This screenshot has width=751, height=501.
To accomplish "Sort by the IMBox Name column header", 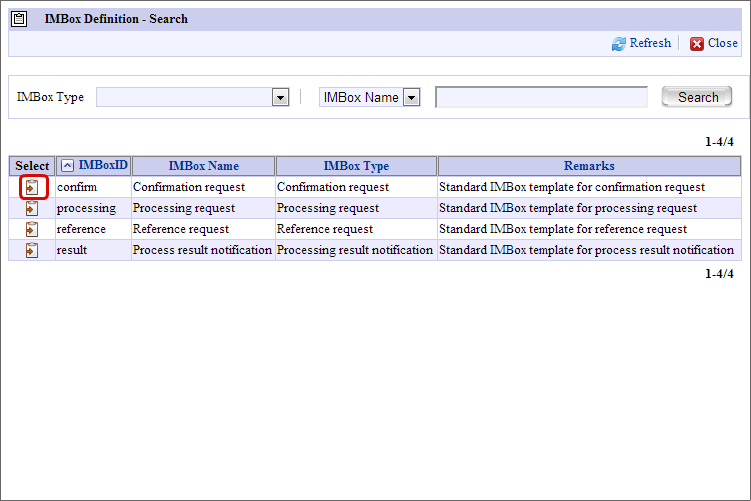I will click(204, 166).
